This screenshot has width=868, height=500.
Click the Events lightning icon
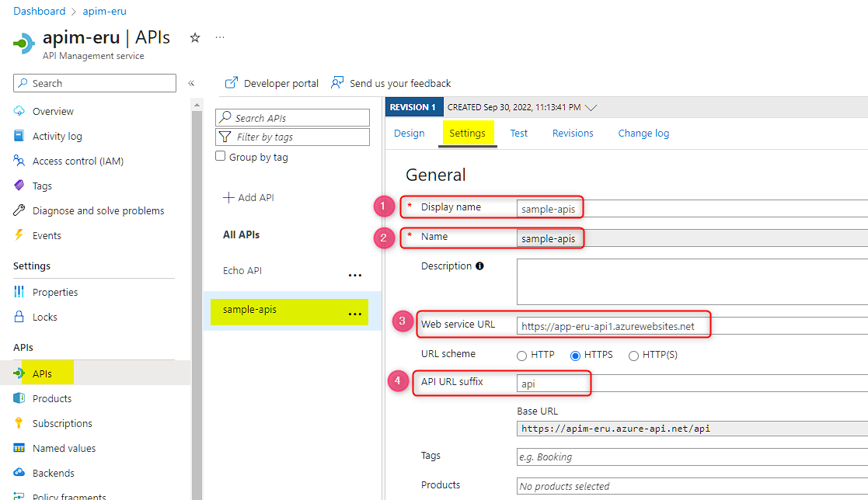pyautogui.click(x=19, y=235)
